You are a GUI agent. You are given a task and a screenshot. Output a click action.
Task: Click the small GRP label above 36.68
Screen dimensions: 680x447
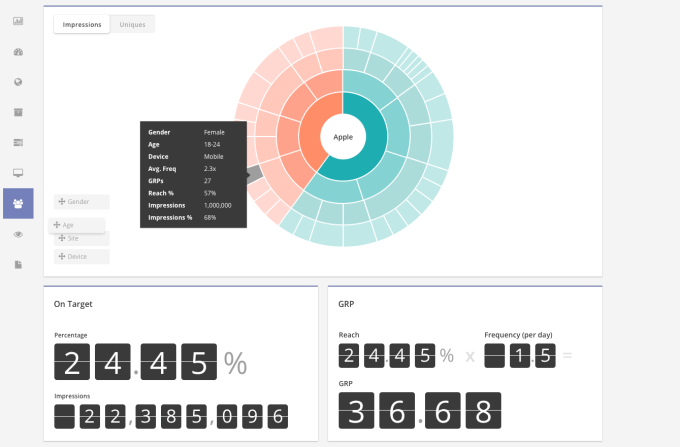pos(346,384)
